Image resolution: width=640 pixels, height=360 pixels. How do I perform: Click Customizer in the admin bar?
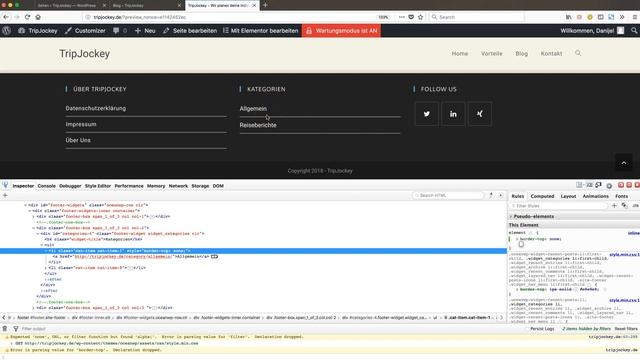coord(85,31)
